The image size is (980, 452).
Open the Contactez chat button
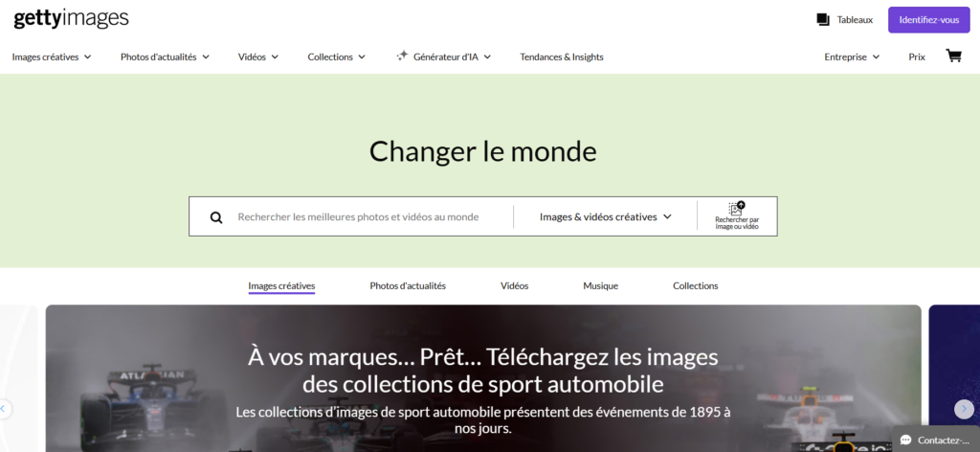coord(936,440)
